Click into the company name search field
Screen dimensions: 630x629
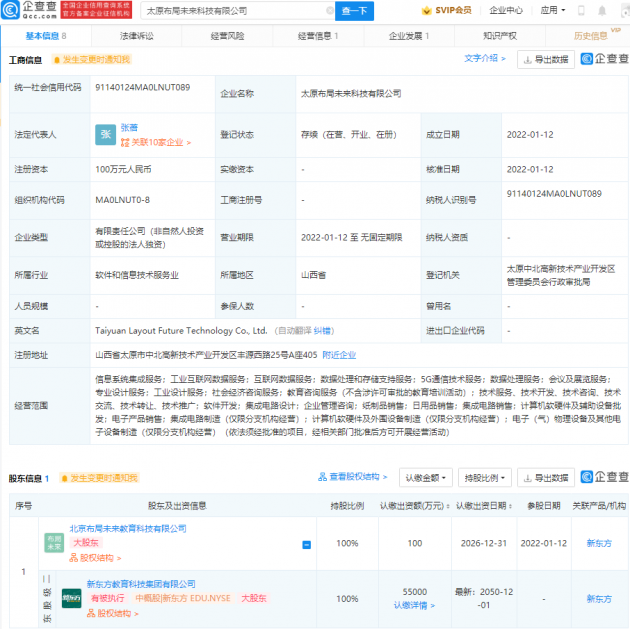pyautogui.click(x=235, y=11)
